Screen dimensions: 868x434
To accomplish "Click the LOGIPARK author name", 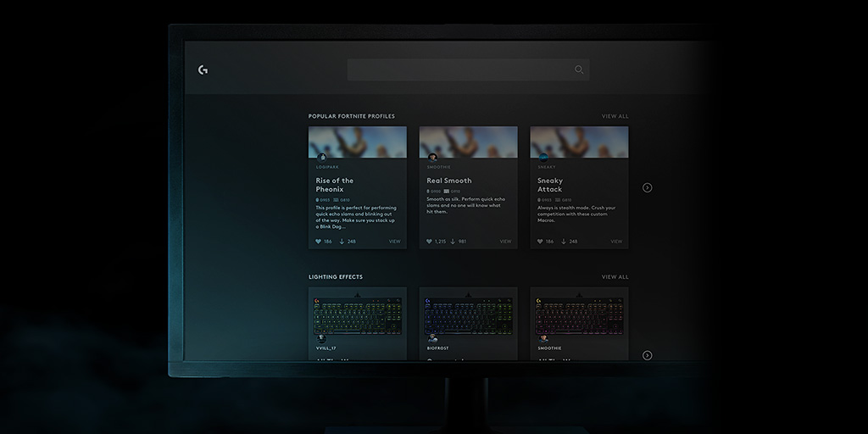I will pyautogui.click(x=327, y=167).
